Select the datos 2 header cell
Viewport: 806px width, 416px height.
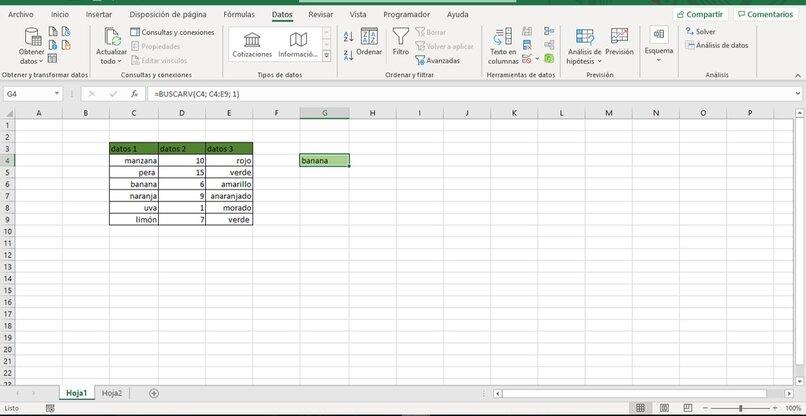[x=182, y=149]
